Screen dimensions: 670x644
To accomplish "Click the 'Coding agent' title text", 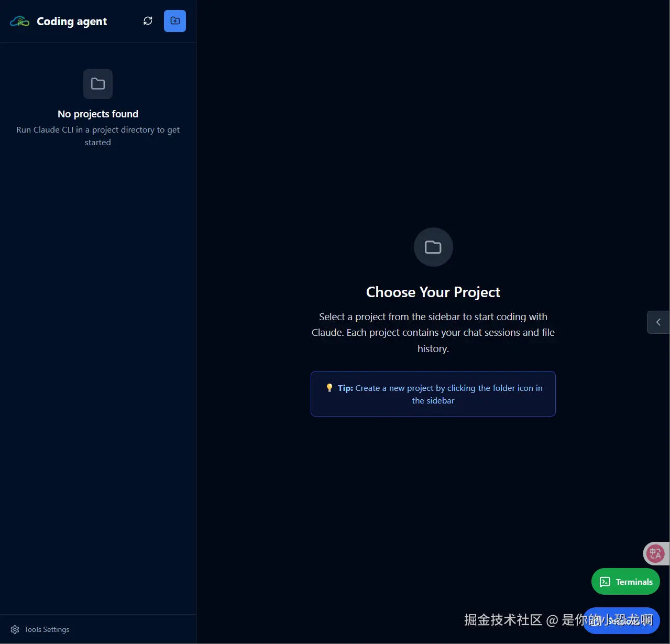I will (72, 21).
